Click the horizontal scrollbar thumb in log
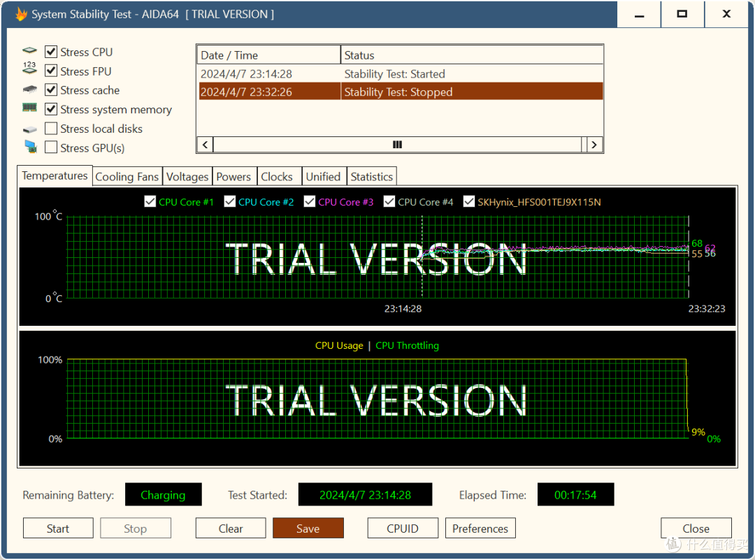755x560 pixels. click(x=397, y=145)
